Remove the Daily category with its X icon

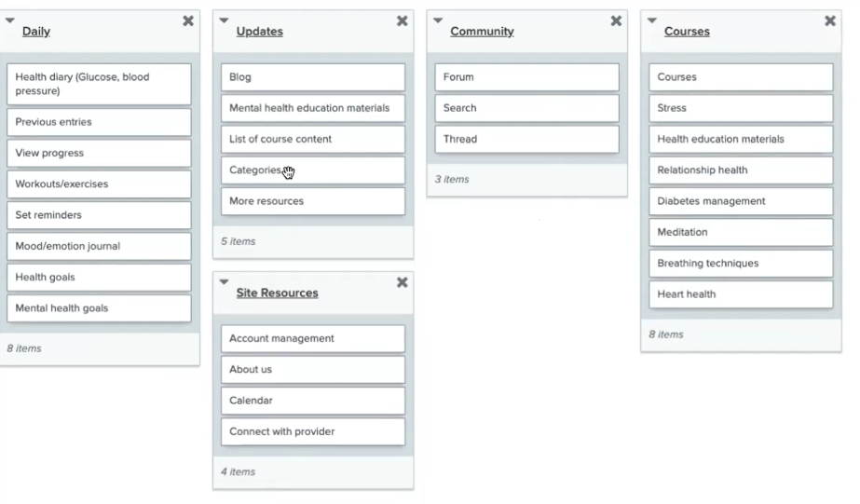coord(188,20)
